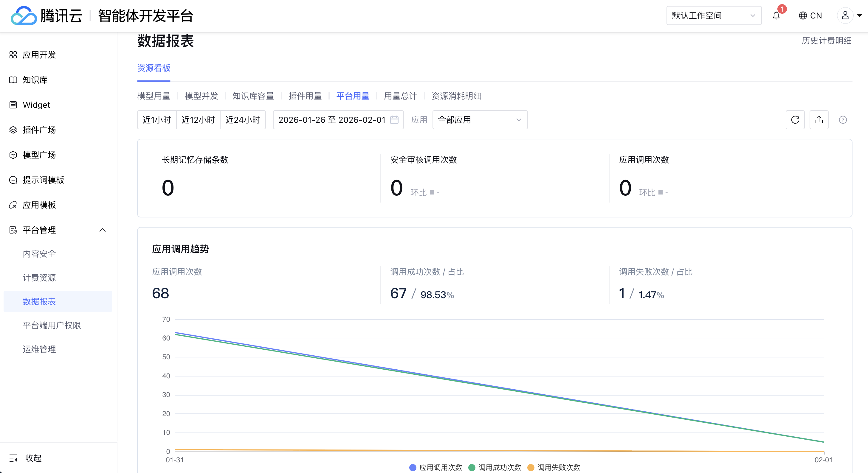Select the 近24小时 time range button
The width and height of the screenshot is (868, 473).
[x=243, y=120]
